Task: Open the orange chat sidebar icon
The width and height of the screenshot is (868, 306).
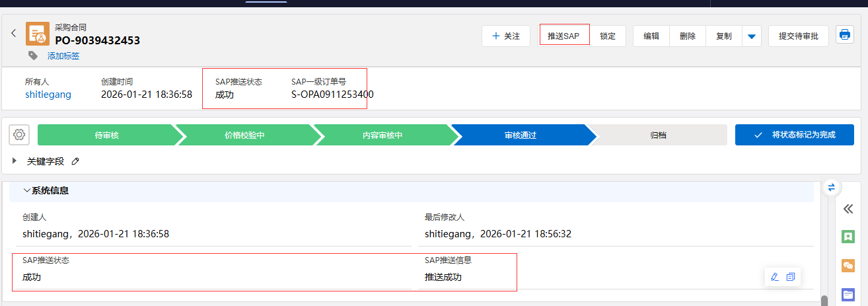Action: [848, 266]
